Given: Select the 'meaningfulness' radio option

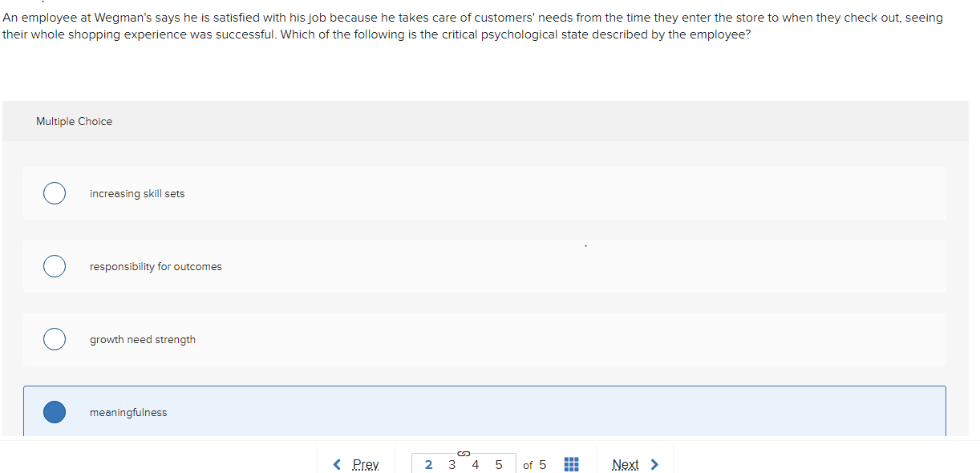Looking at the screenshot, I should (x=55, y=412).
